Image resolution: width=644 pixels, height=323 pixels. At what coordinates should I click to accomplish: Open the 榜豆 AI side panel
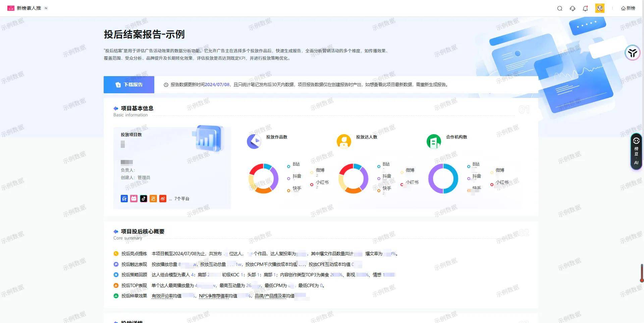coord(636,152)
